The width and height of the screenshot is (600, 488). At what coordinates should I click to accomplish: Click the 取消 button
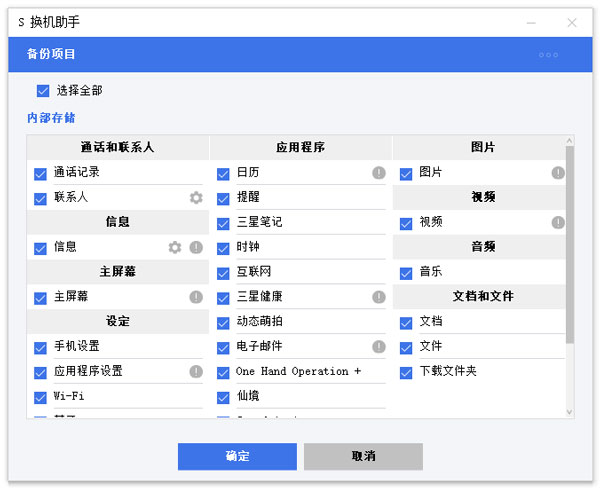point(363,456)
